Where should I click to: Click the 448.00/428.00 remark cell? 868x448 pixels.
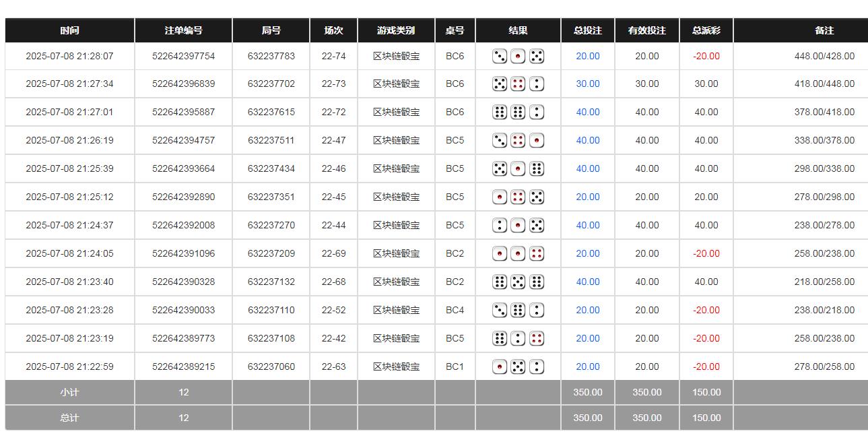point(824,56)
